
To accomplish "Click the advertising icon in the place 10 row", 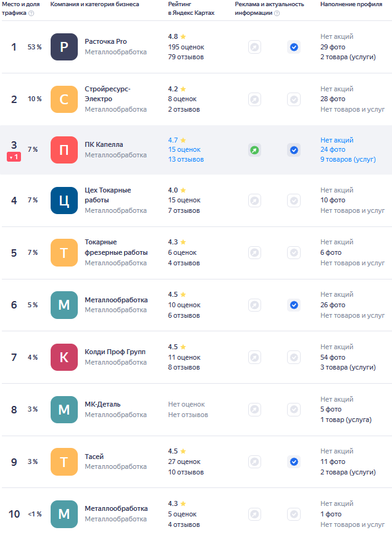I will click(255, 514).
